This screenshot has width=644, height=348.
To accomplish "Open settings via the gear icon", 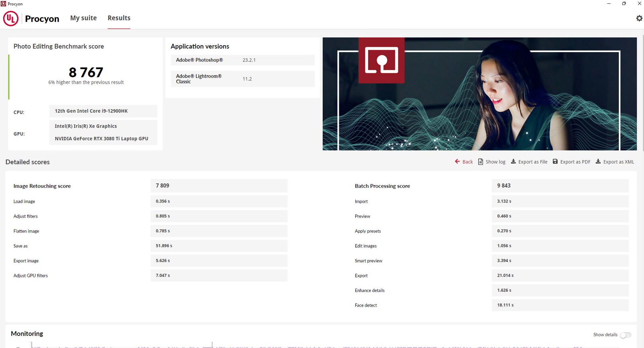I will [639, 18].
